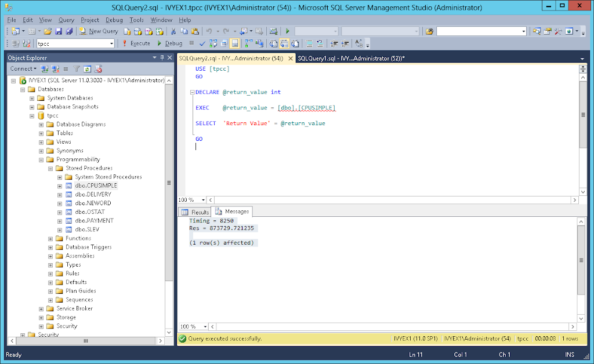594x364 pixels.
Task: Click the Object Explorer vertical scrollbar thumb
Action: [x=169, y=183]
